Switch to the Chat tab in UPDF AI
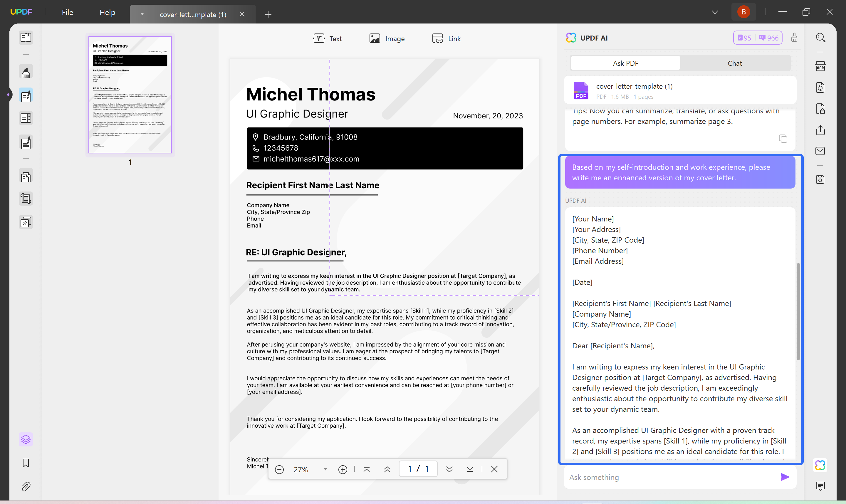 [x=735, y=63]
